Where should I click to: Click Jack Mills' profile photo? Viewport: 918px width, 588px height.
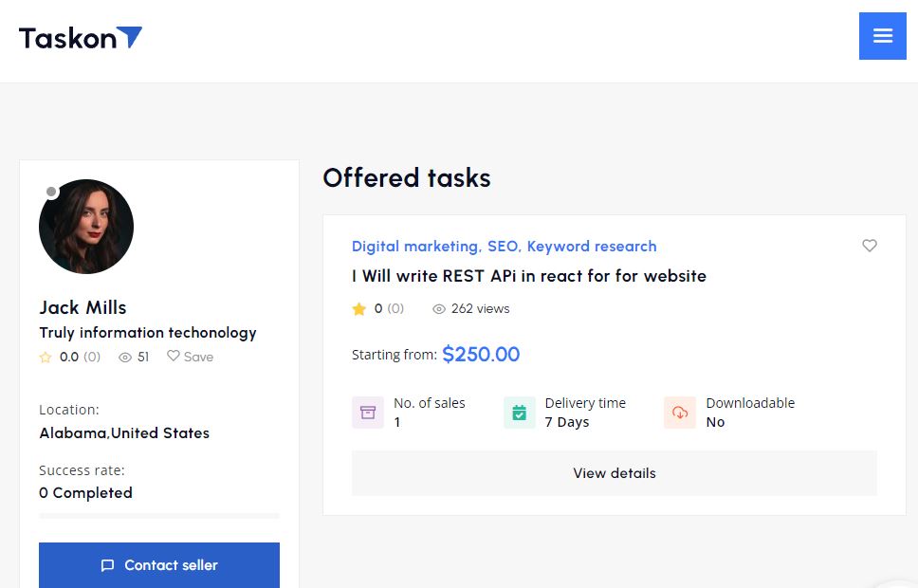[x=86, y=227]
